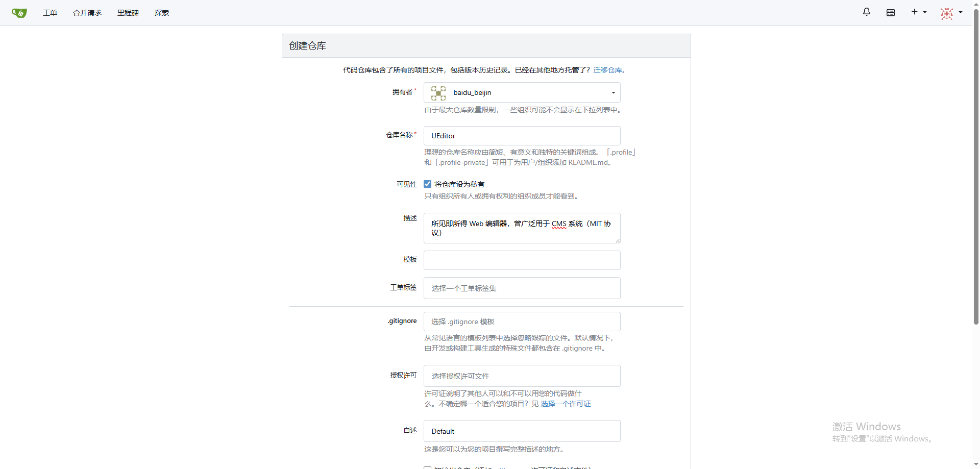Open the 自述 Default readme dropdown
This screenshot has height=469, width=980.
click(522, 431)
